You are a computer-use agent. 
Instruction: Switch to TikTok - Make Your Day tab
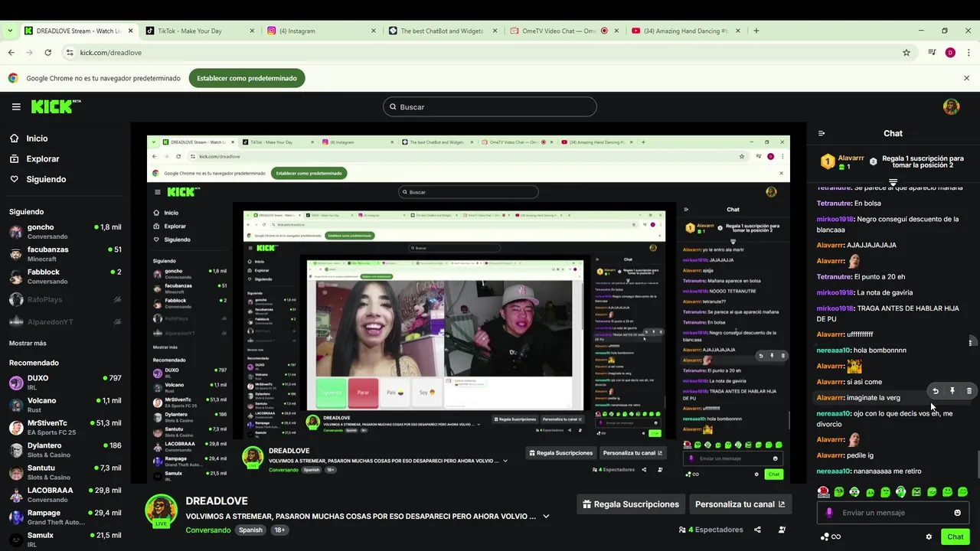click(199, 31)
